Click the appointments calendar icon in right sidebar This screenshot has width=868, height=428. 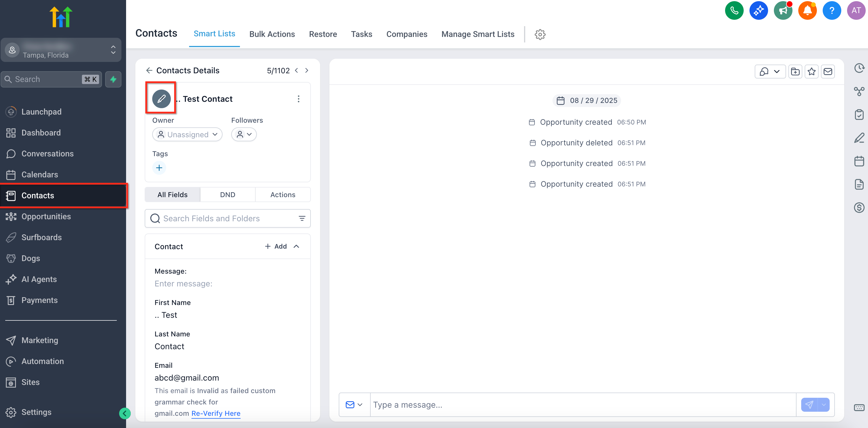(859, 161)
